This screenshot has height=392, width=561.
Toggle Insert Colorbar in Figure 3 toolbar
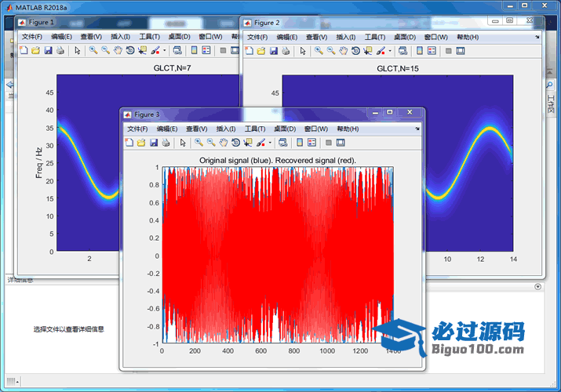click(298, 143)
